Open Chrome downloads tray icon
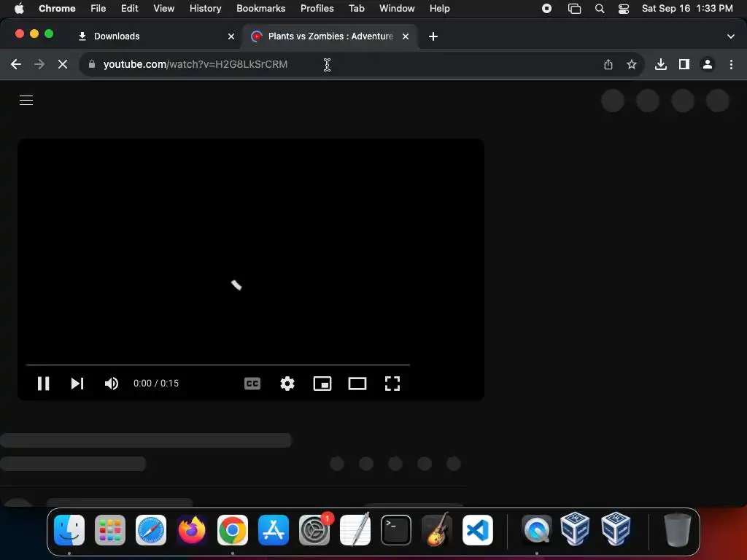The width and height of the screenshot is (747, 560). coord(661,64)
